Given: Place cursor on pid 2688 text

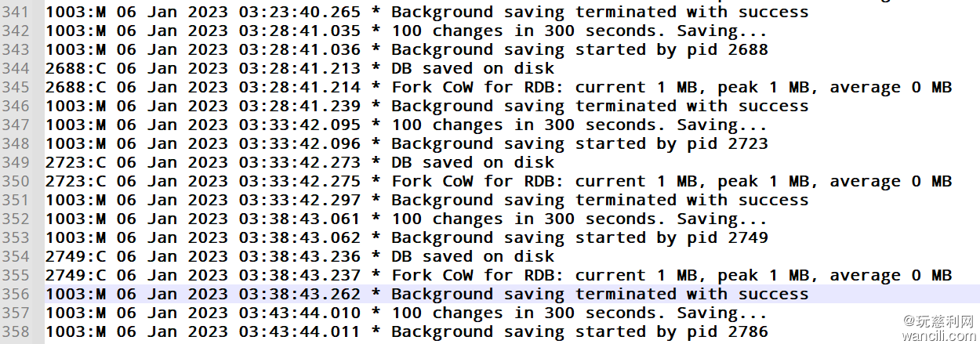Looking at the screenshot, I should pyautogui.click(x=733, y=50).
